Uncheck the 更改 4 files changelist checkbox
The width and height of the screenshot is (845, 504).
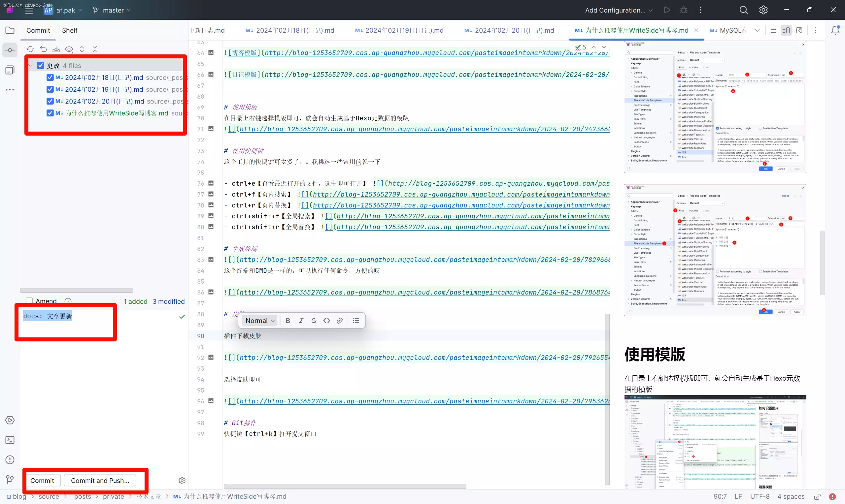pos(40,66)
